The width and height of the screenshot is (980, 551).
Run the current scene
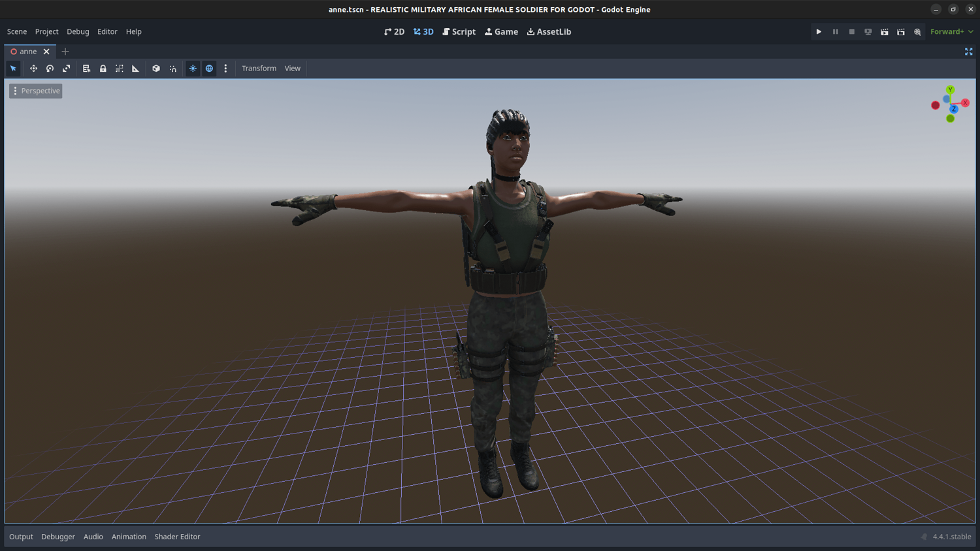coord(884,31)
